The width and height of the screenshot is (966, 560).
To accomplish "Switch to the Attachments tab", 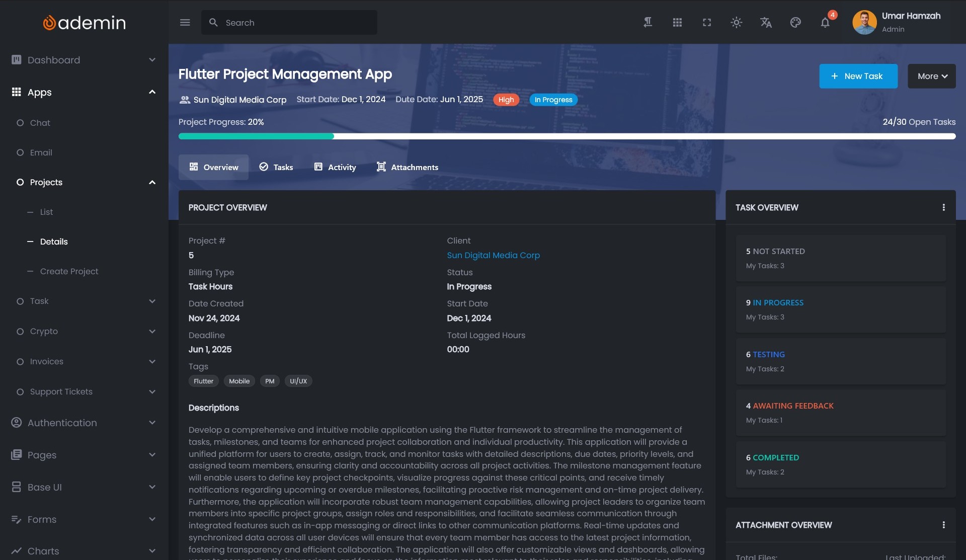I will (x=408, y=167).
